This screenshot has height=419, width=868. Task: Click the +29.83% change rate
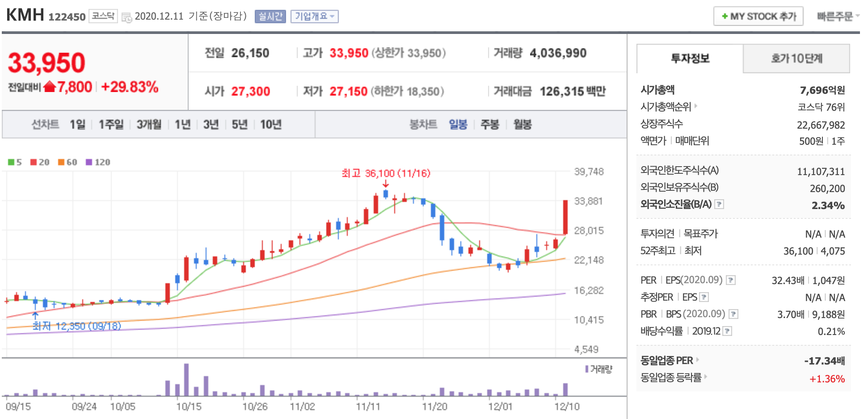[130, 87]
